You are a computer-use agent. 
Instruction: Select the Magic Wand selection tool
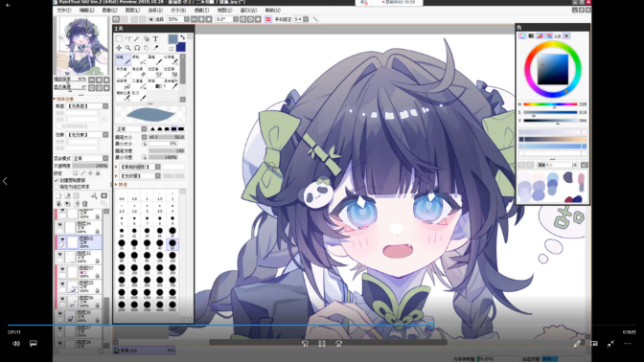[x=137, y=39]
